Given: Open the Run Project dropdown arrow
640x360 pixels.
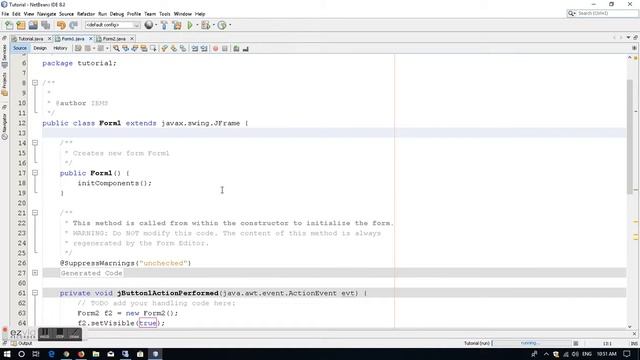Looking at the screenshot, I should tap(197, 25).
